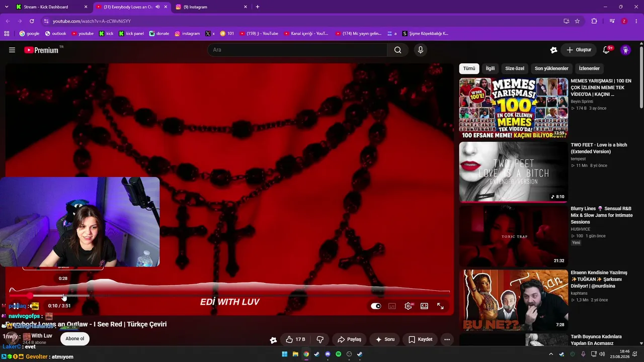Switch to theater mode
644x362 pixels.
point(424,306)
